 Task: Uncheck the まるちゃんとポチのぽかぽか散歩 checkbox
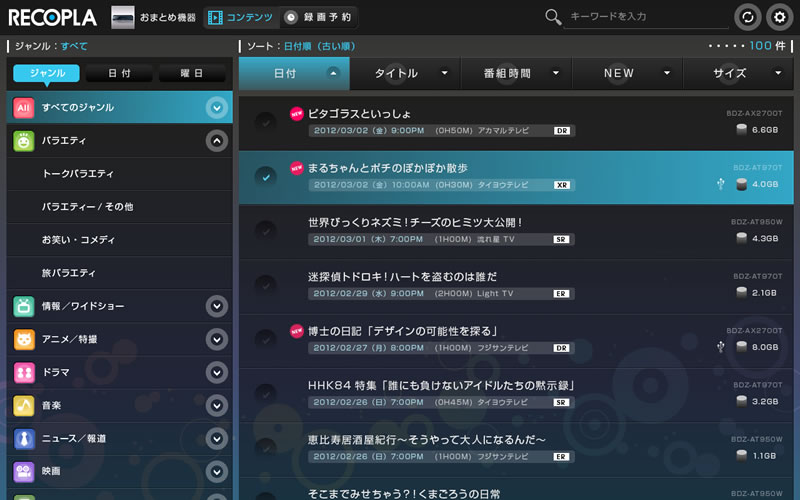[266, 177]
